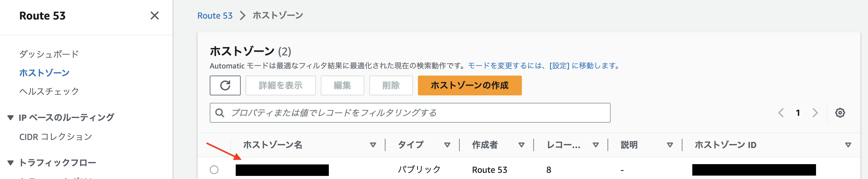Sort by タイプ column arrow
The height and width of the screenshot is (179, 868).
447,145
